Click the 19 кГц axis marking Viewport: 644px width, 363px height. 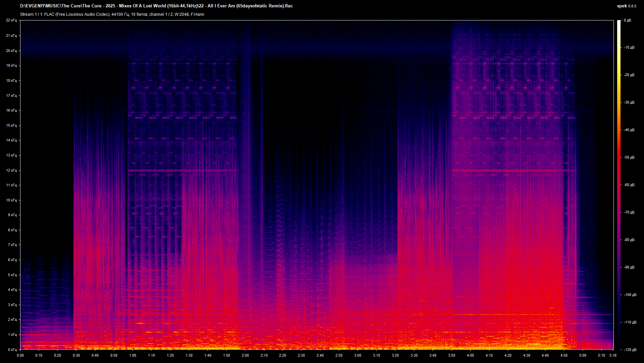tap(12, 65)
